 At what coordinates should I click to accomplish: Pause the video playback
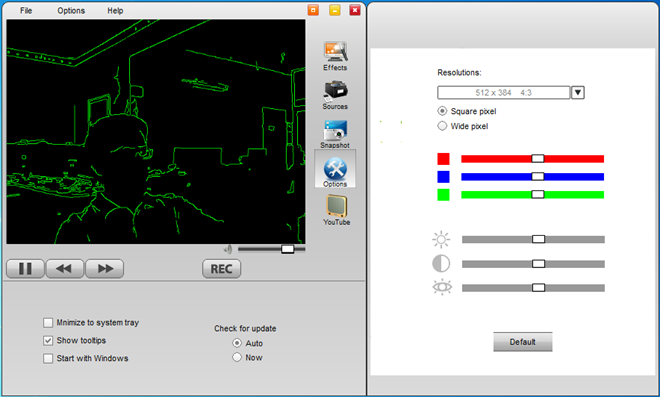(x=25, y=269)
